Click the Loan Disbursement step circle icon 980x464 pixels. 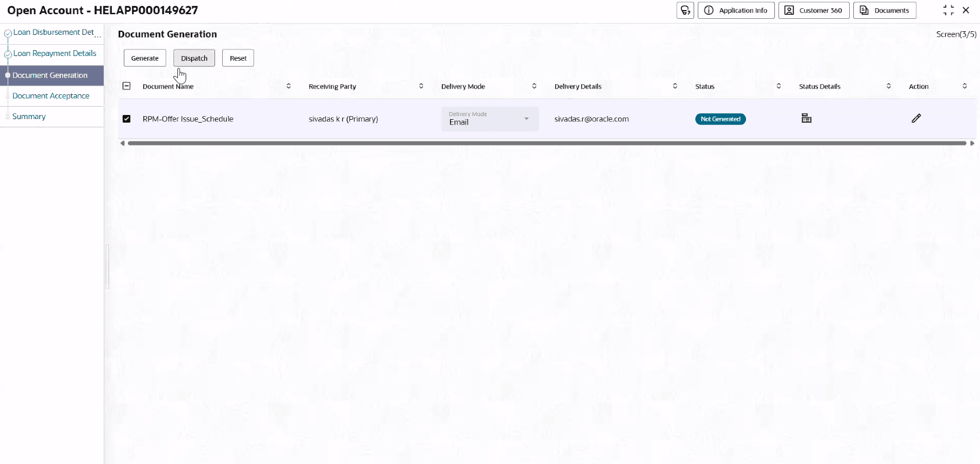point(8,34)
